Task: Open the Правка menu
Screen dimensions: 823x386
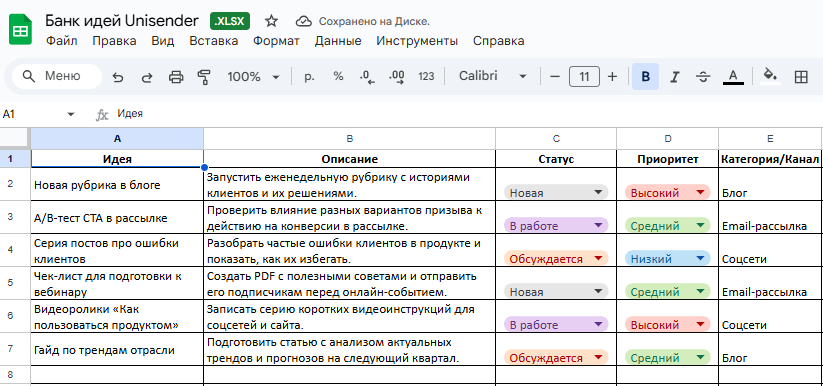Action: click(114, 41)
